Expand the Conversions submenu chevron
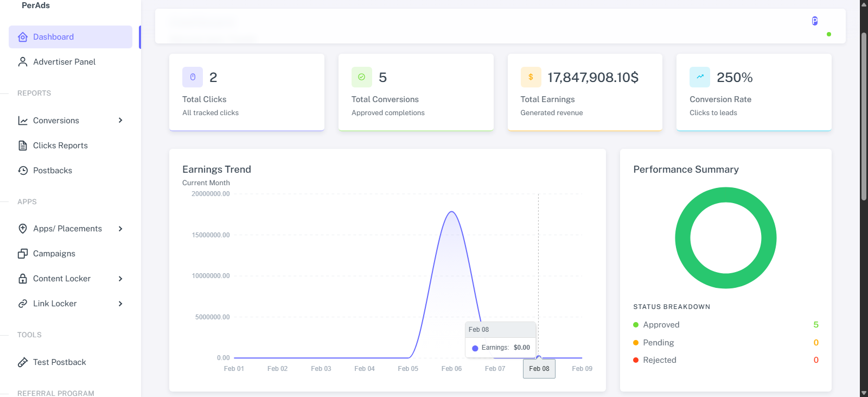Screen dimensions: 868x397 pos(120,121)
